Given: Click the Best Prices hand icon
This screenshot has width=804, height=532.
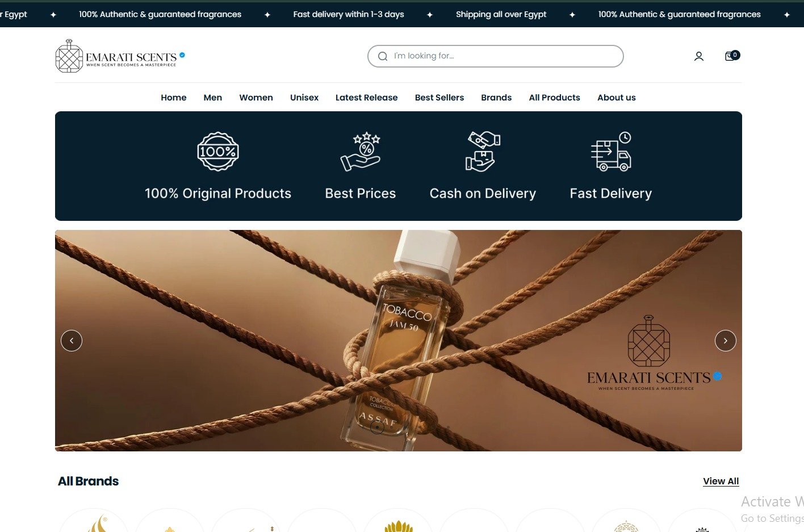Looking at the screenshot, I should pos(361,152).
